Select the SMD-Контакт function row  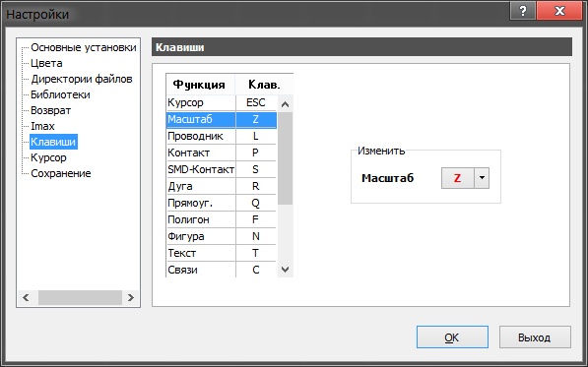[x=222, y=169]
